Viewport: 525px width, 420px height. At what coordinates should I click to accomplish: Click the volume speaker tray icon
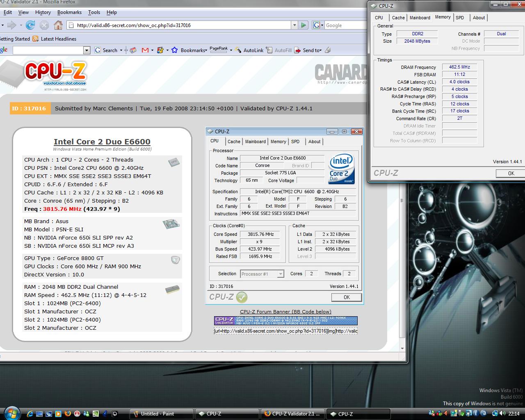click(502, 414)
